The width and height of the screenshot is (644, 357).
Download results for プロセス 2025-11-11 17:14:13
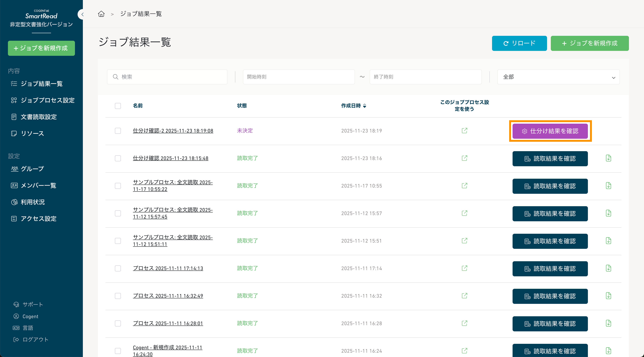[x=608, y=268]
